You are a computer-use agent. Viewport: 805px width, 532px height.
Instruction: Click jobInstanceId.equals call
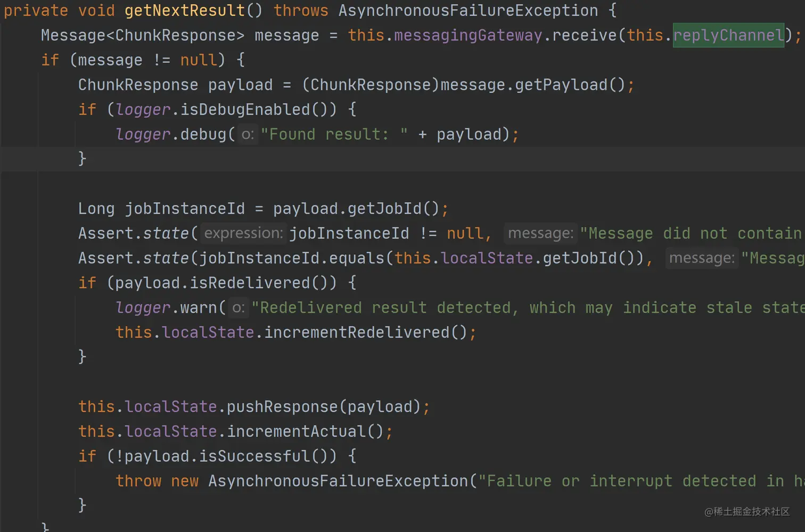tap(292, 258)
